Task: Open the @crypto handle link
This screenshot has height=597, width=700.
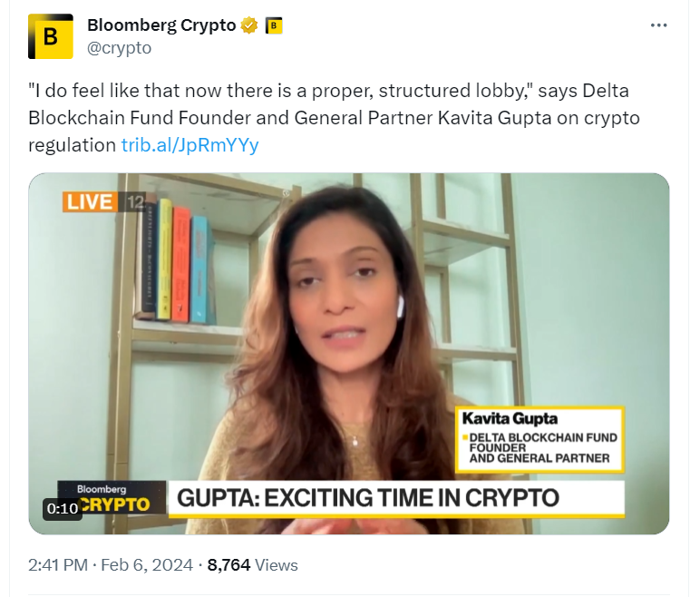Action: [x=119, y=48]
